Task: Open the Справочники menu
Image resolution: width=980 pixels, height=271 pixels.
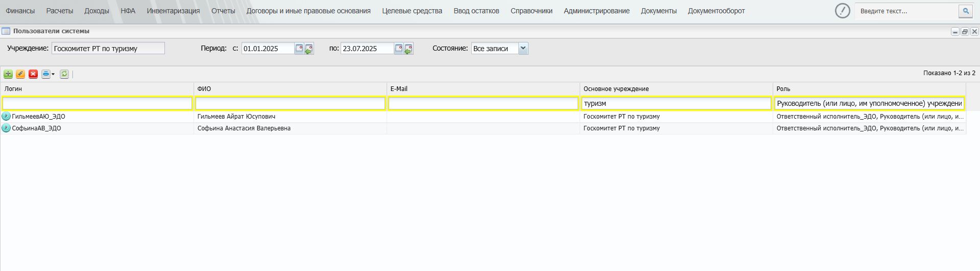Action: coord(532,11)
